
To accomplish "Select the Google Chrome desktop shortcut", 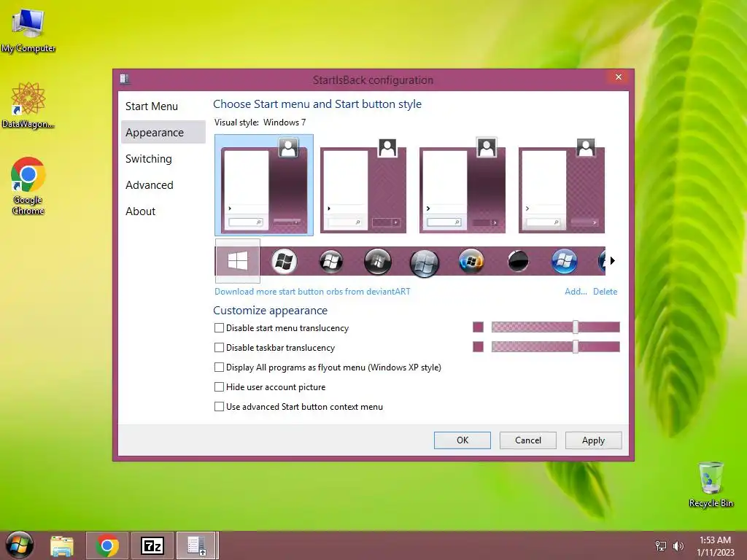I will 28,186.
